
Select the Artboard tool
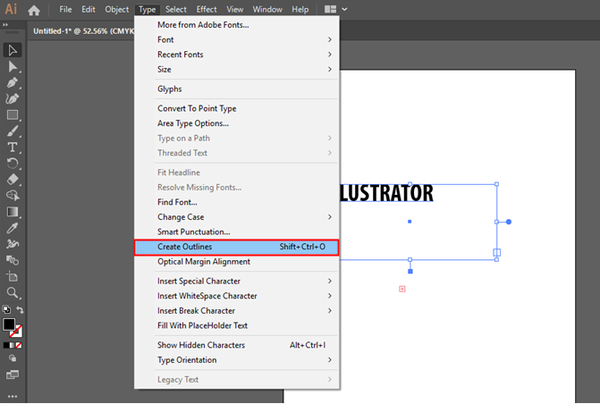click(x=12, y=276)
